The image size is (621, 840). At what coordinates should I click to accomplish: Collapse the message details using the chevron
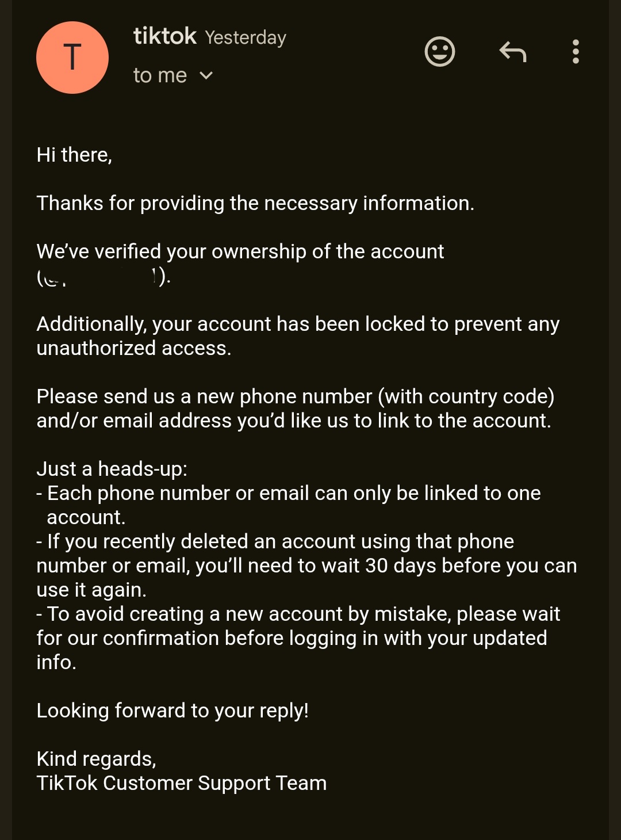[207, 75]
